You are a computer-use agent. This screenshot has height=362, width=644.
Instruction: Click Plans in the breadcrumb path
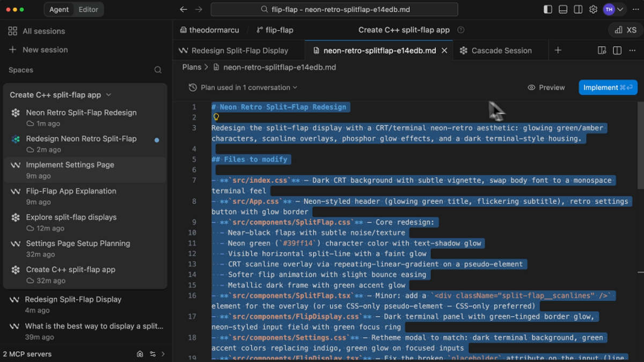(x=192, y=67)
